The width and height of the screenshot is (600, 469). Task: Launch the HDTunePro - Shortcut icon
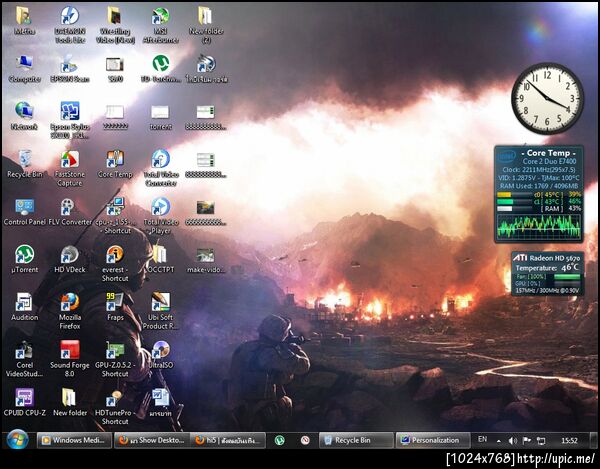[x=115, y=407]
